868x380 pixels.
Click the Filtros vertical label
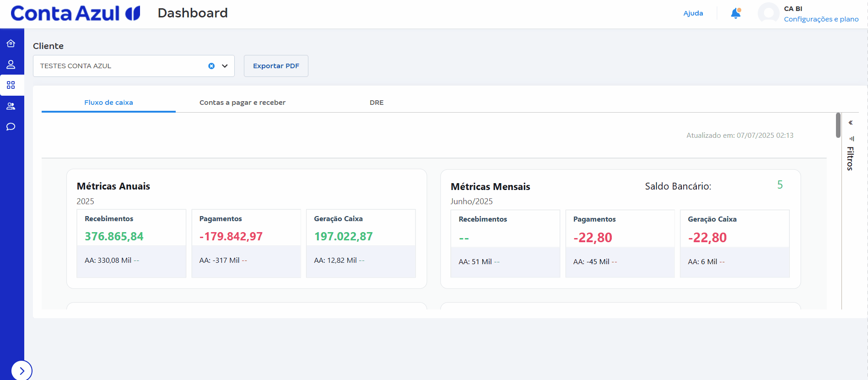850,158
